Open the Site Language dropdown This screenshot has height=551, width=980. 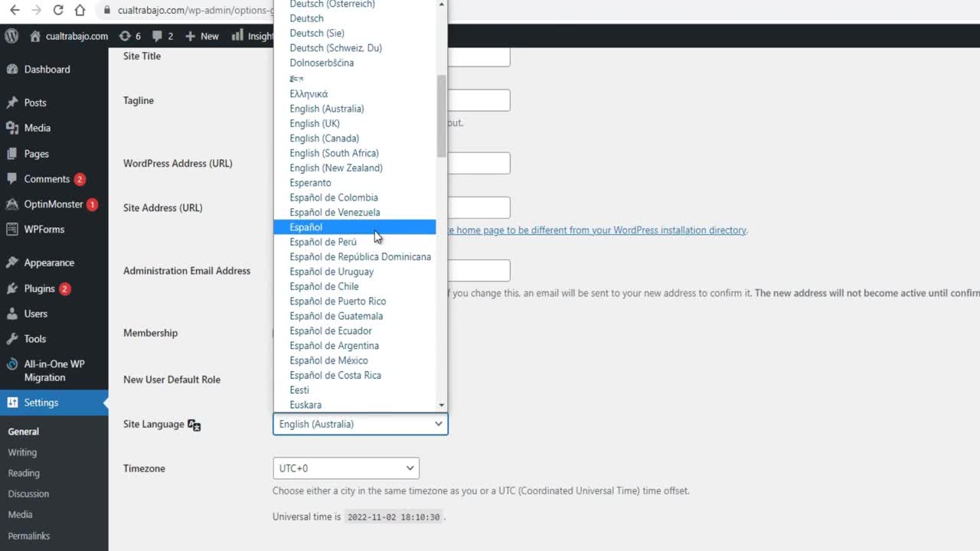[360, 424]
